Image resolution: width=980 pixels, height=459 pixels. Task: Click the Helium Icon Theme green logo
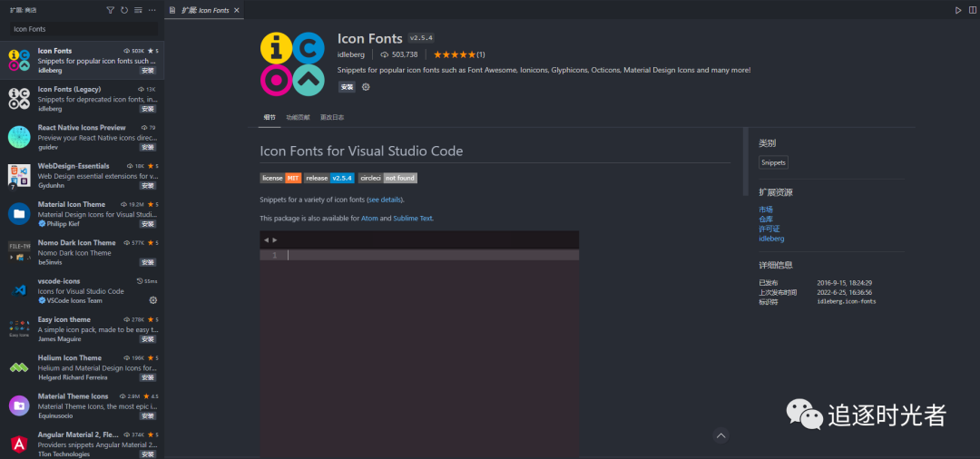coord(19,367)
